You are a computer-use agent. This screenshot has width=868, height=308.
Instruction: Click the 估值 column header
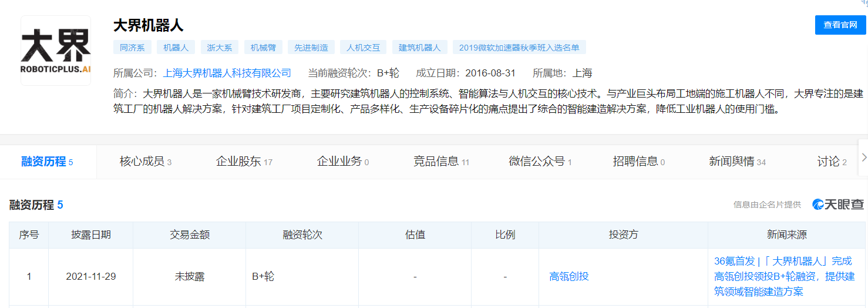click(415, 235)
